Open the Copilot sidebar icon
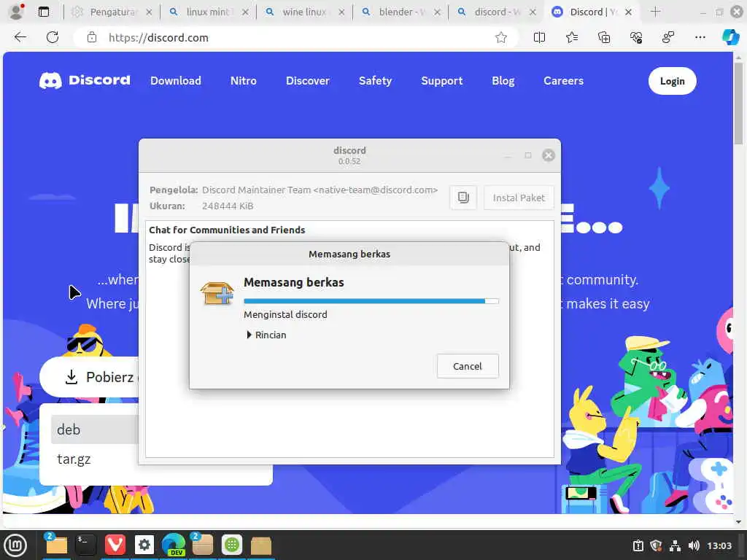This screenshot has height=560, width=747. coord(730,37)
